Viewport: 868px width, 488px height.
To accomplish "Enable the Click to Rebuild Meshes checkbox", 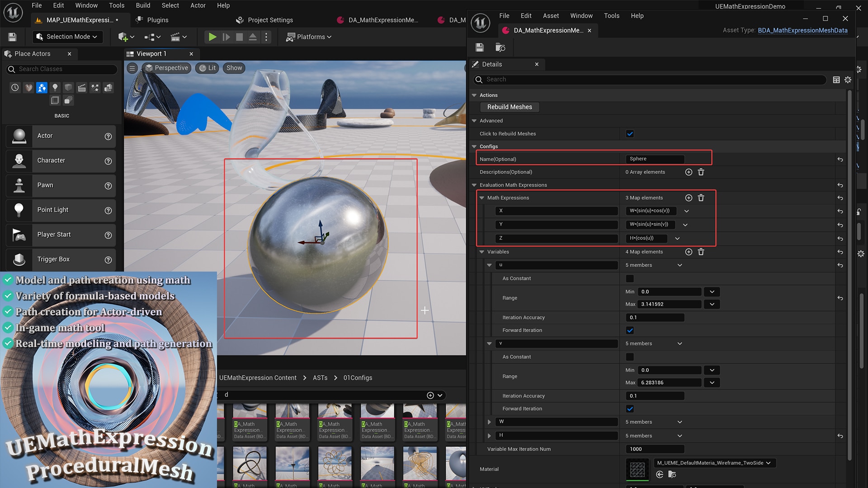I will click(x=630, y=133).
